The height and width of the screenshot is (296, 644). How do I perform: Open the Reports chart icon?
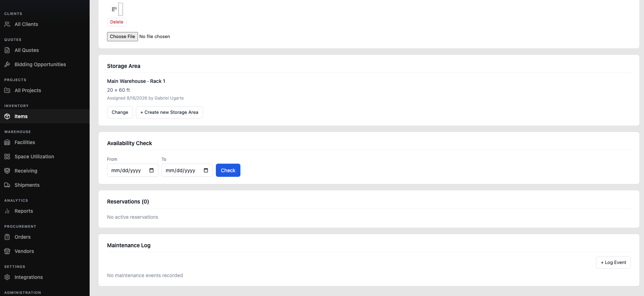(x=7, y=211)
